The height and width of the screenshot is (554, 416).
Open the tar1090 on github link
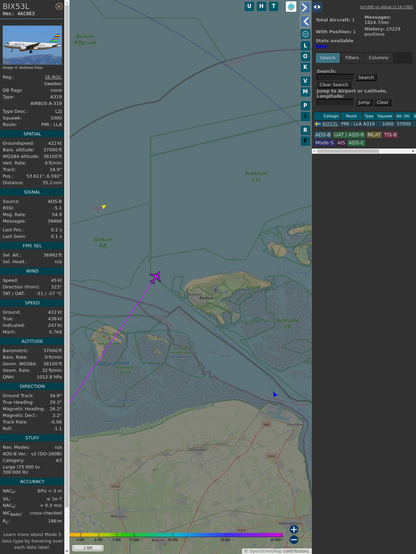(x=386, y=7)
